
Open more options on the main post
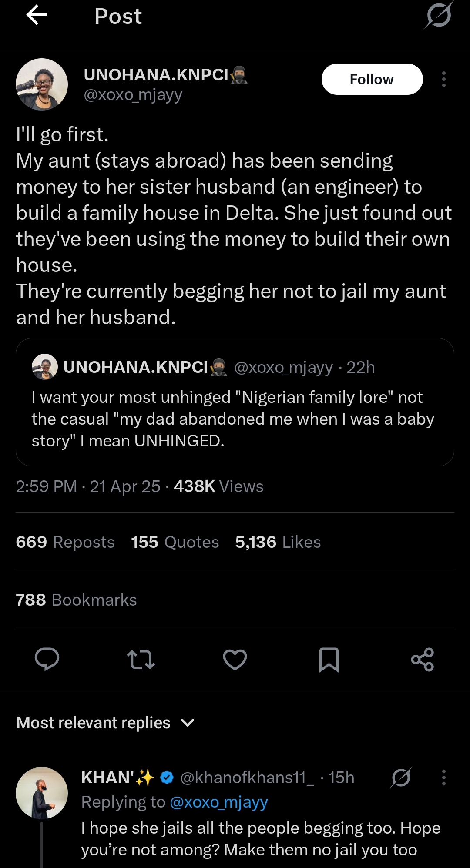443,79
